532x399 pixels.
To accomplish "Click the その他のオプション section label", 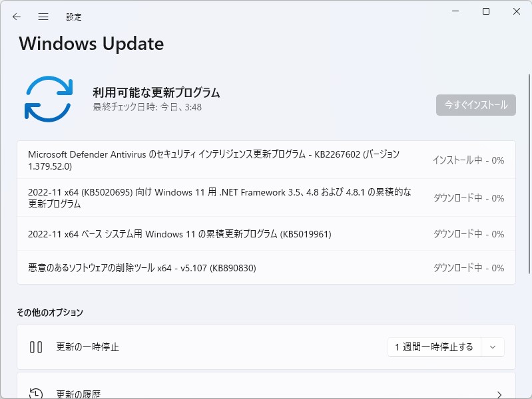I will click(50, 312).
